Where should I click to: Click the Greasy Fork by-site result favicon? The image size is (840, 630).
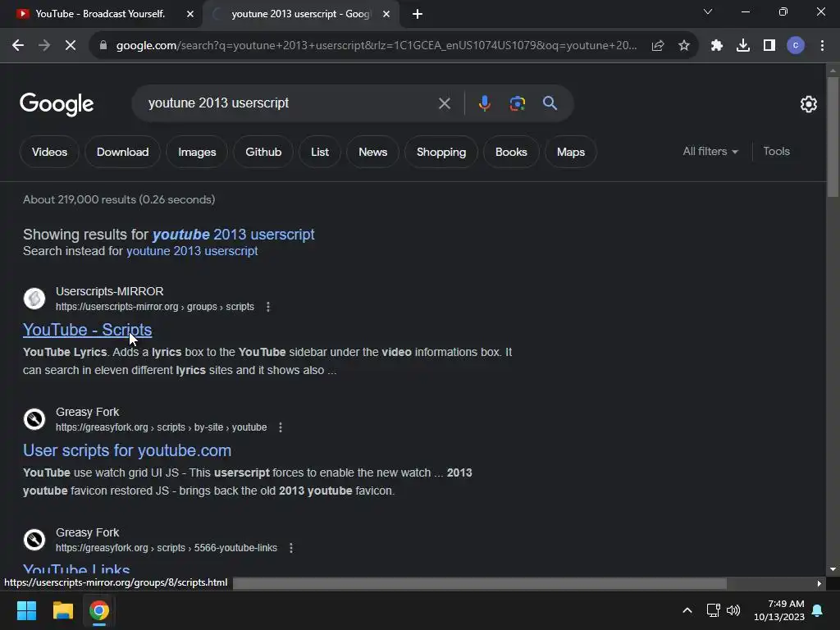click(x=34, y=419)
